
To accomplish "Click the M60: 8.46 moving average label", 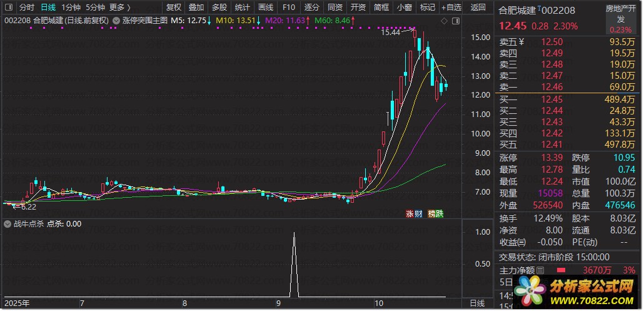I will click(x=335, y=20).
